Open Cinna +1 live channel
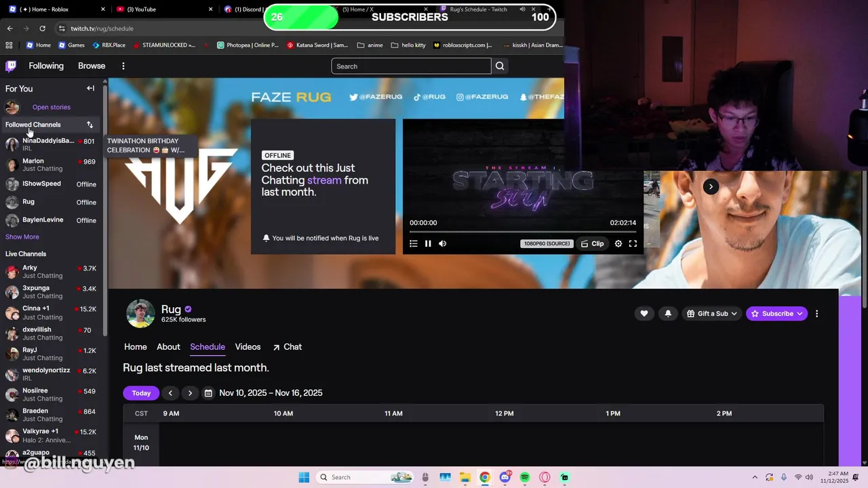 (51, 312)
